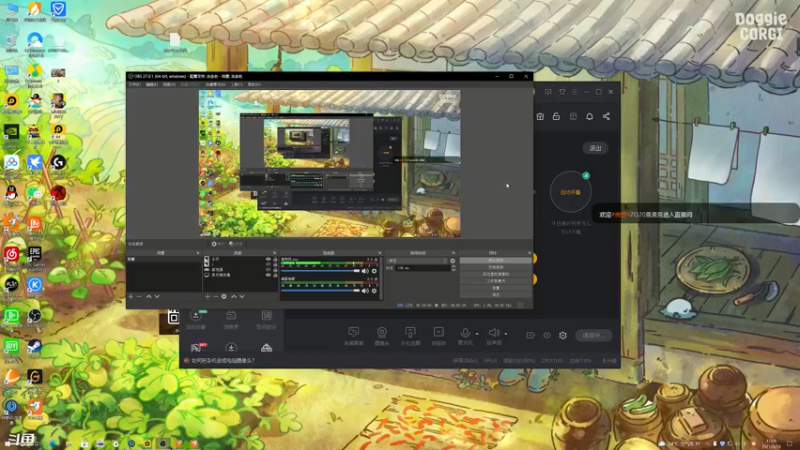Select the only scene in OBS Scenes list

(x=163, y=259)
